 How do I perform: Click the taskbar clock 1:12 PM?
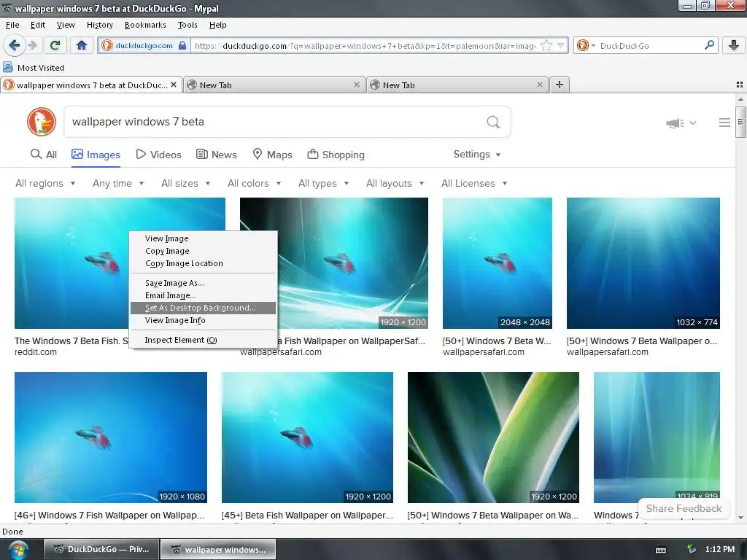[x=720, y=549]
